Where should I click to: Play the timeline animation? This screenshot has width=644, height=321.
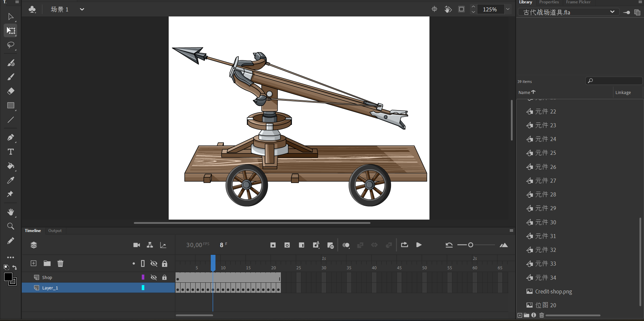tap(419, 245)
